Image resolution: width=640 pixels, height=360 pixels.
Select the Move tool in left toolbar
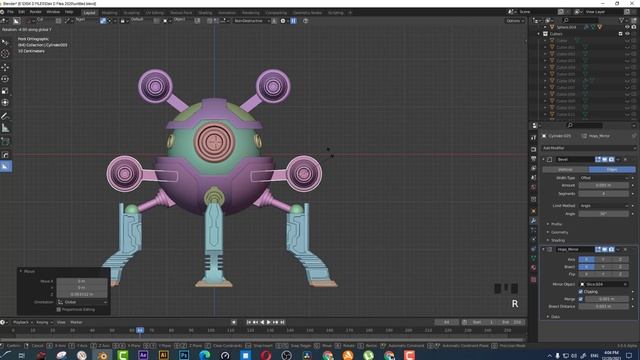5,67
